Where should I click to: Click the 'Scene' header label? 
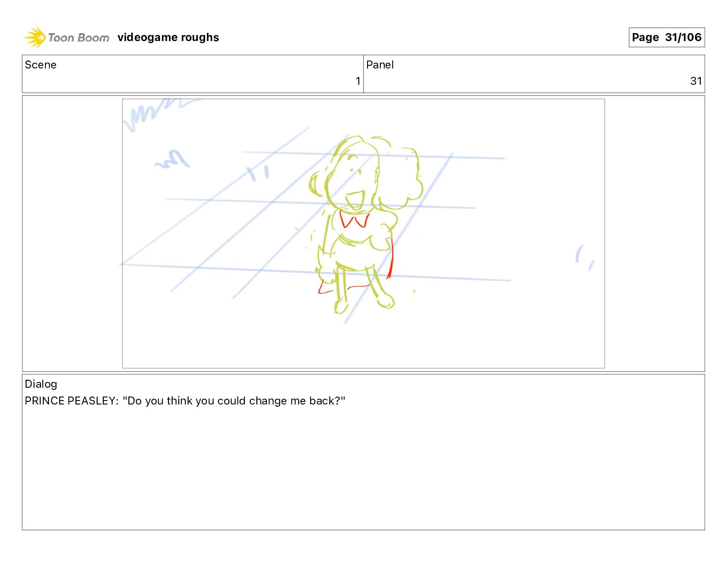tap(41, 65)
